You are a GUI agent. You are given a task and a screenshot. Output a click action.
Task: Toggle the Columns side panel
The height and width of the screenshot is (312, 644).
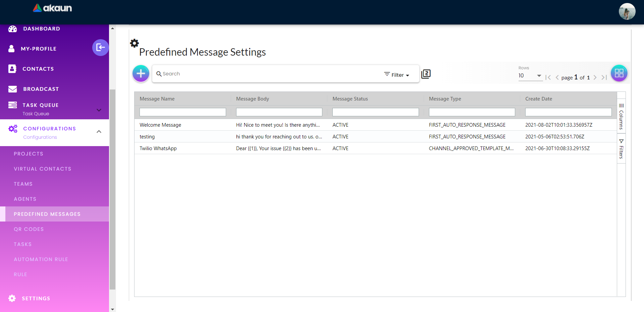[621, 116]
